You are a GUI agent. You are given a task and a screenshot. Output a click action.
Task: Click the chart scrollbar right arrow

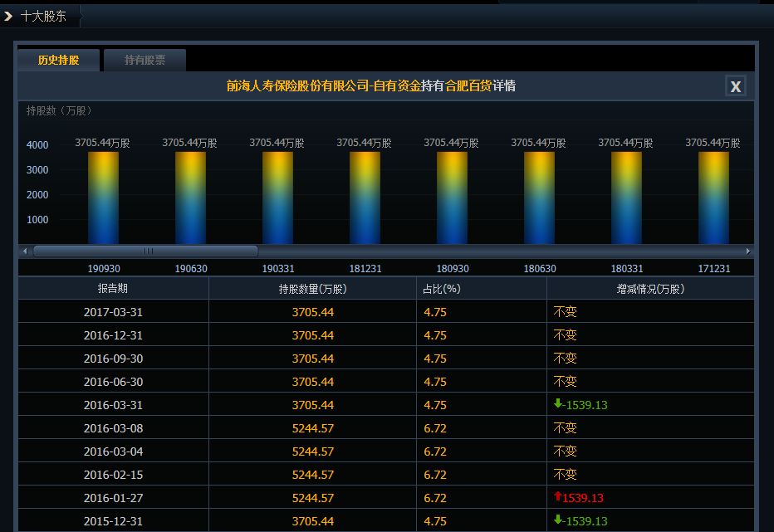point(747,251)
